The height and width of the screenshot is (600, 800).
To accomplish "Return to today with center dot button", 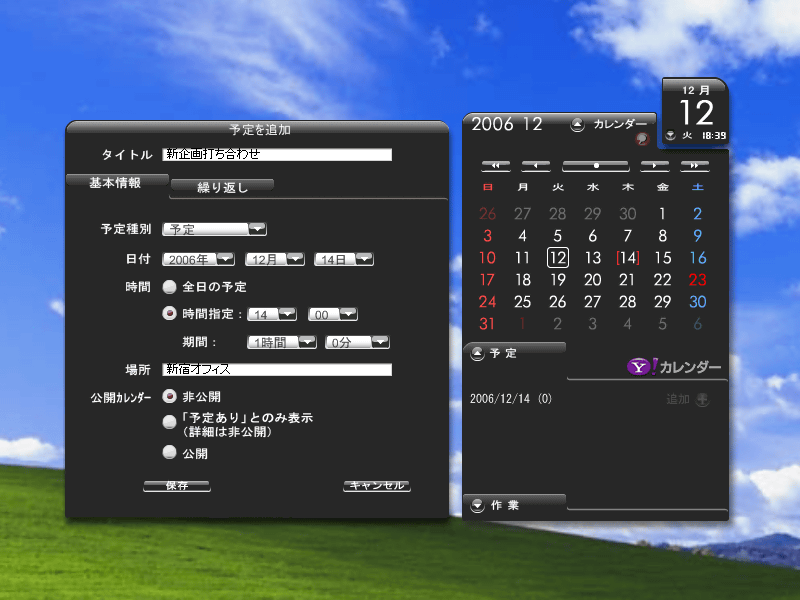I will pyautogui.click(x=595, y=166).
